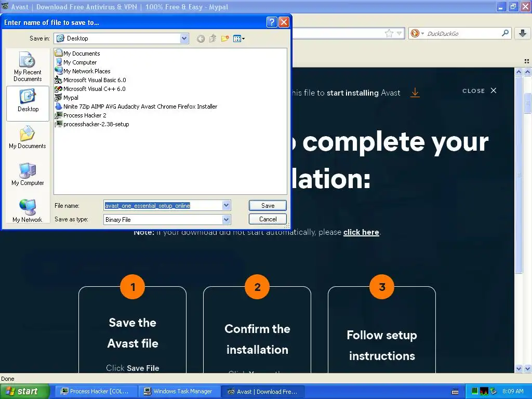Click the Cancel button
Image resolution: width=532 pixels, height=399 pixels.
coord(268,219)
